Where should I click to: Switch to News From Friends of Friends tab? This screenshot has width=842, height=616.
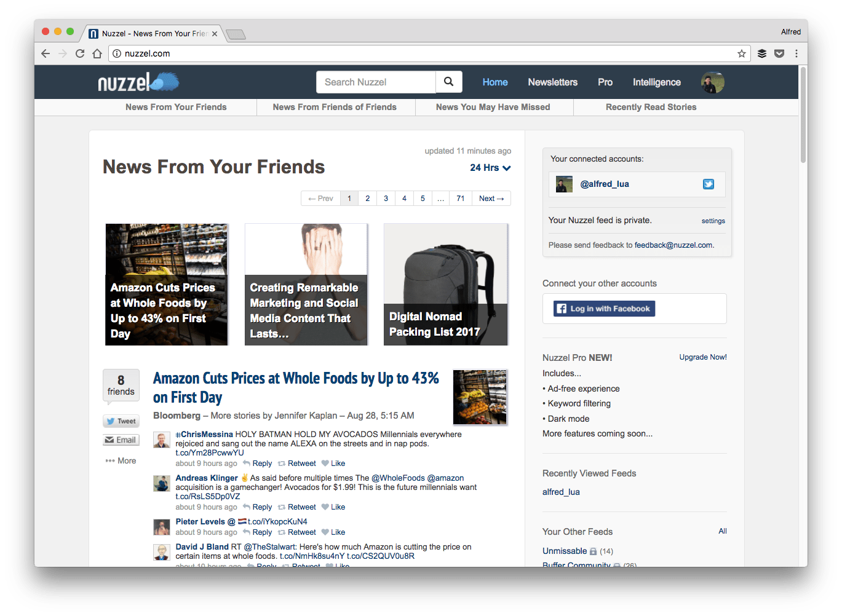pyautogui.click(x=335, y=107)
